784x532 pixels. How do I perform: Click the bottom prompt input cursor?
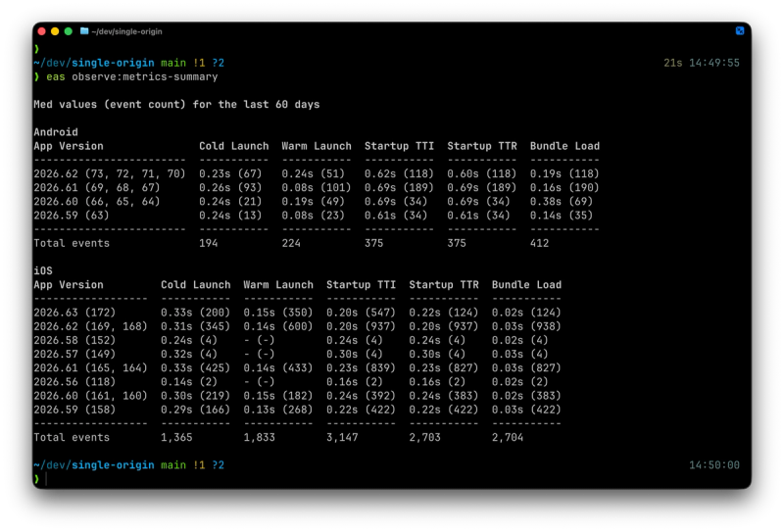[46, 479]
